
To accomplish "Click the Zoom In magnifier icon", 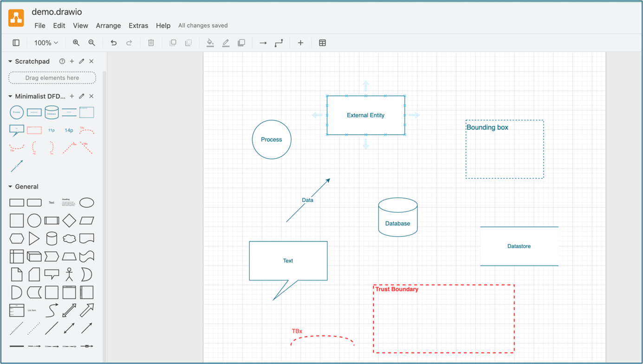I will (76, 43).
